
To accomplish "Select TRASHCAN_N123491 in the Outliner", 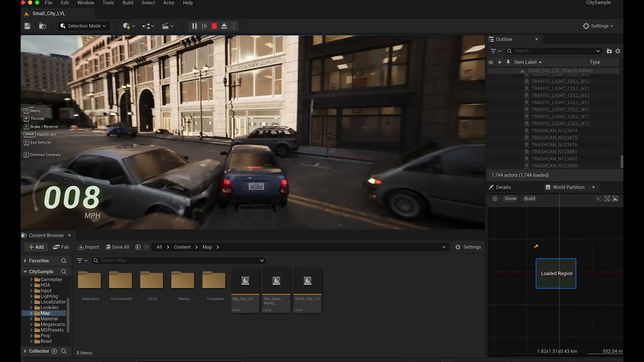I will click(x=554, y=152).
